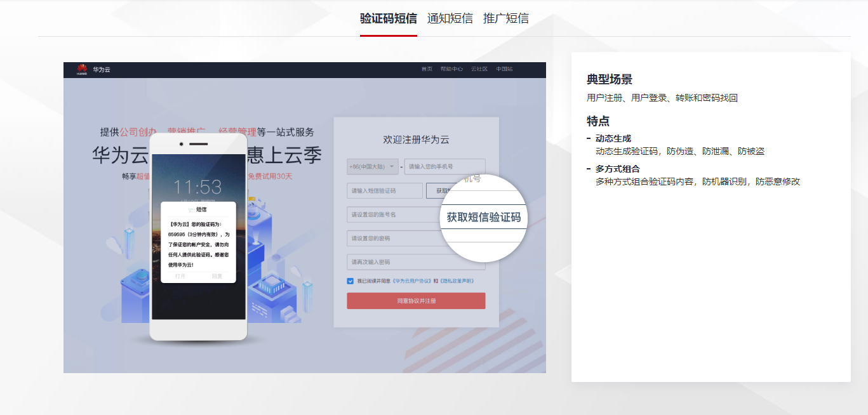The height and width of the screenshot is (415, 868).
Task: Click the magnified 获取短信验证码 button
Action: pyautogui.click(x=484, y=217)
